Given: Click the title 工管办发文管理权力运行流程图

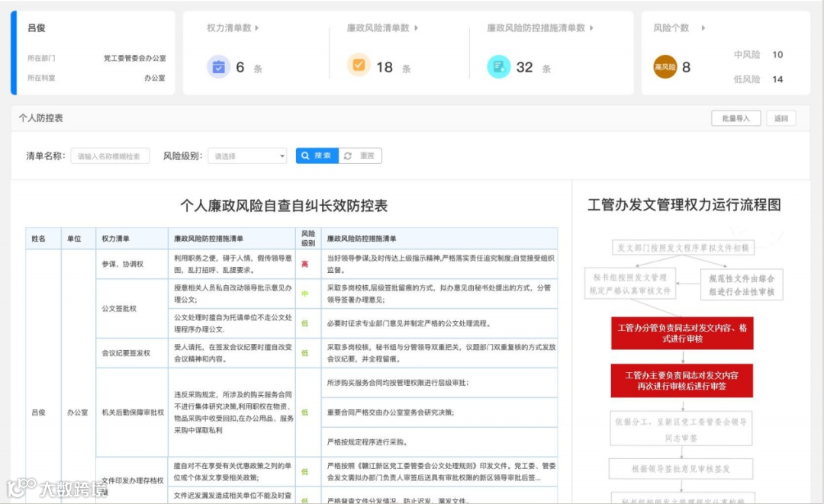Looking at the screenshot, I should tap(684, 205).
